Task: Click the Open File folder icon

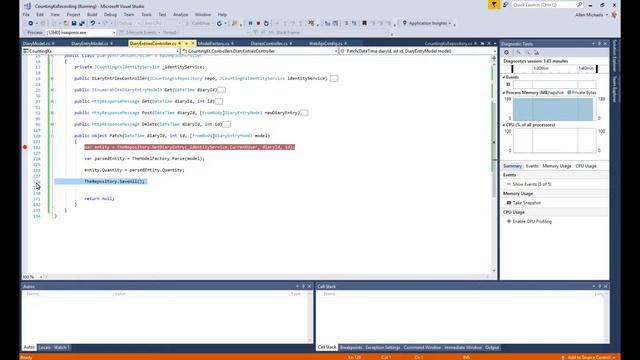Action: tap(66, 23)
